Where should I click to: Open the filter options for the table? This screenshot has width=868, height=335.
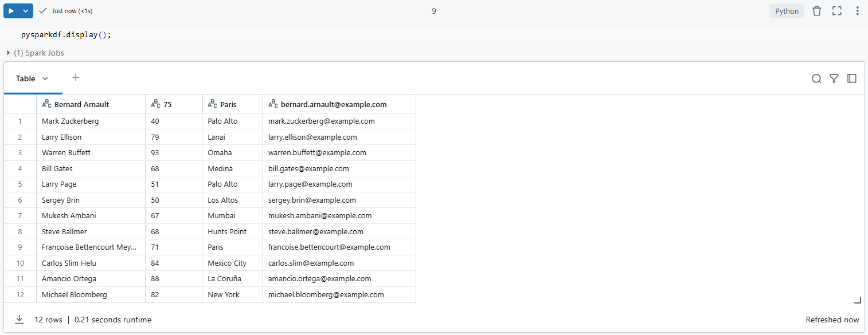834,78
